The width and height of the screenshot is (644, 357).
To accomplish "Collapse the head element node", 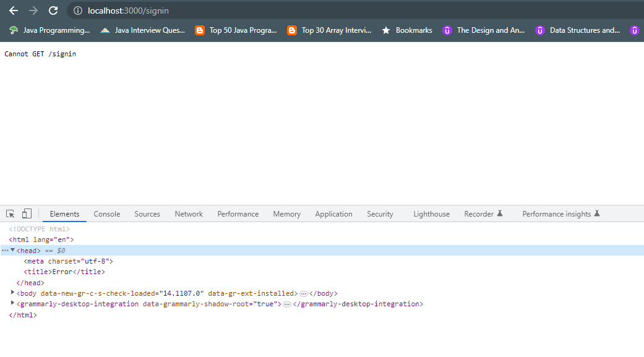I will click(12, 250).
